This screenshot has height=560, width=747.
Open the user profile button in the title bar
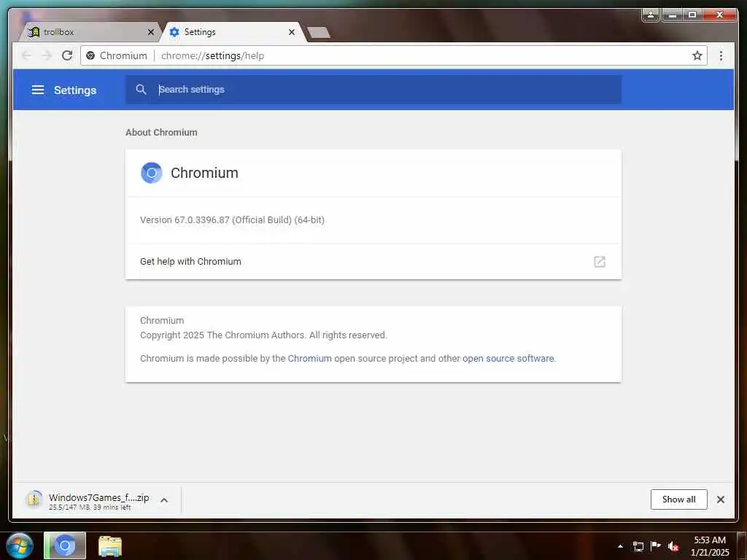[650, 15]
